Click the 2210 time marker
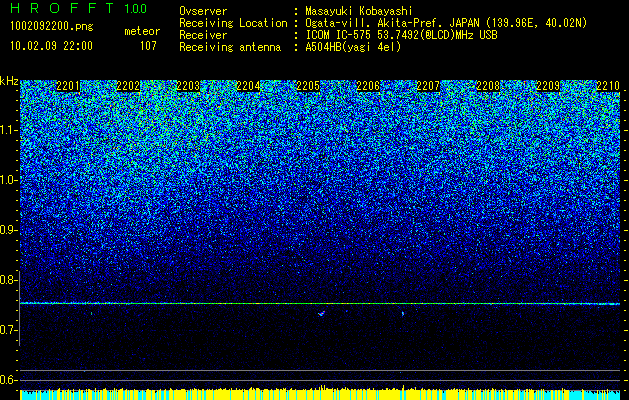The width and height of the screenshot is (629, 400). click(608, 86)
